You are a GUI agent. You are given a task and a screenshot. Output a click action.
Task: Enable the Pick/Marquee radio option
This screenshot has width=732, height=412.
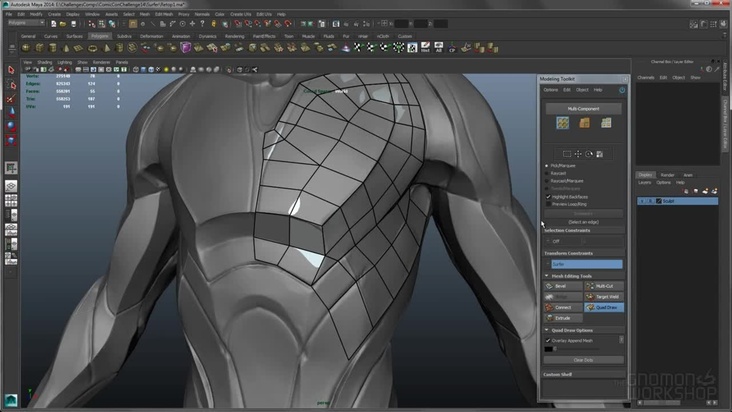pyautogui.click(x=546, y=165)
